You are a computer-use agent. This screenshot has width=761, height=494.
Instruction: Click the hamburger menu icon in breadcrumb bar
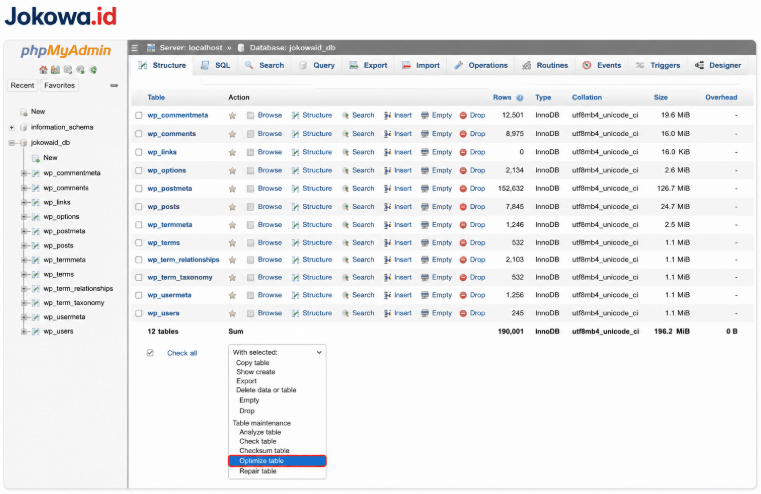[135, 48]
